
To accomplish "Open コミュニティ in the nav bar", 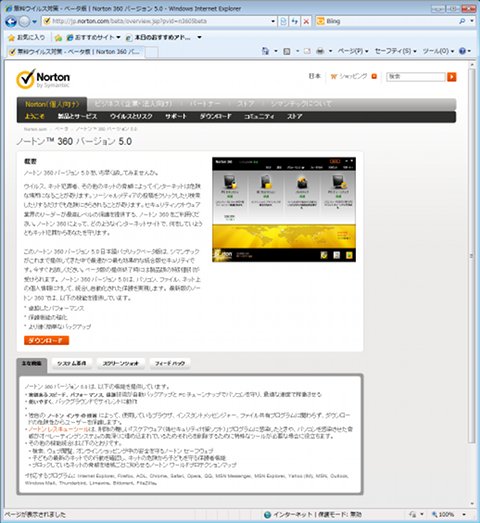I will pyautogui.click(x=259, y=116).
